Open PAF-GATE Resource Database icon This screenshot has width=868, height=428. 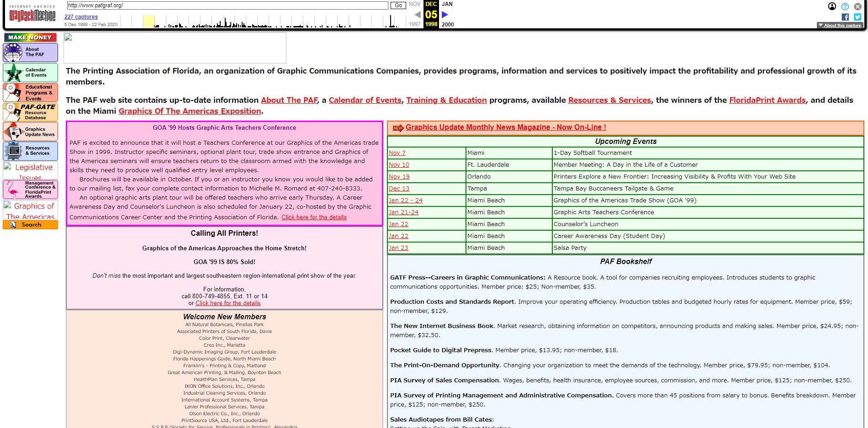pyautogui.click(x=30, y=112)
